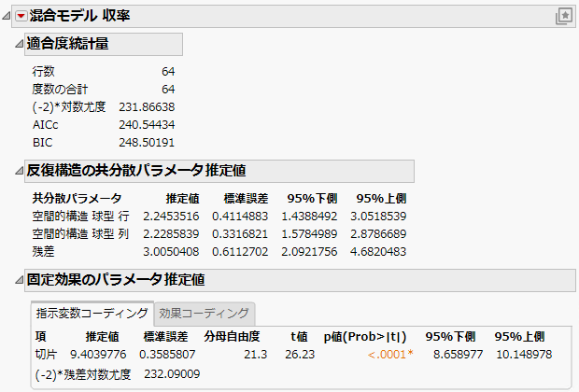Select the intercept lower bound 8.658977
Screen dimensions: 579x392
458,354
